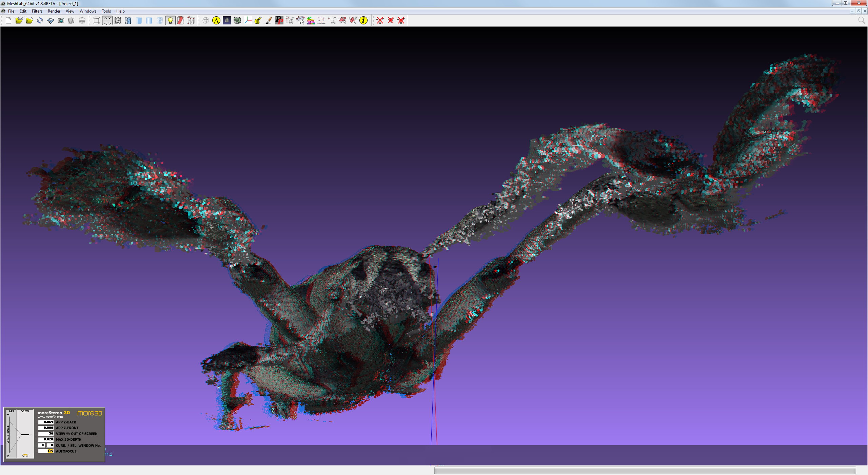The image size is (868, 475).
Task: Click the Import Mesh folder icon
Action: click(x=29, y=21)
